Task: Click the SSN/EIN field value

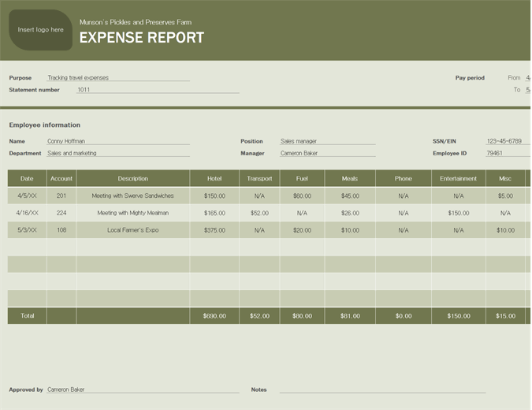Action: click(504, 141)
